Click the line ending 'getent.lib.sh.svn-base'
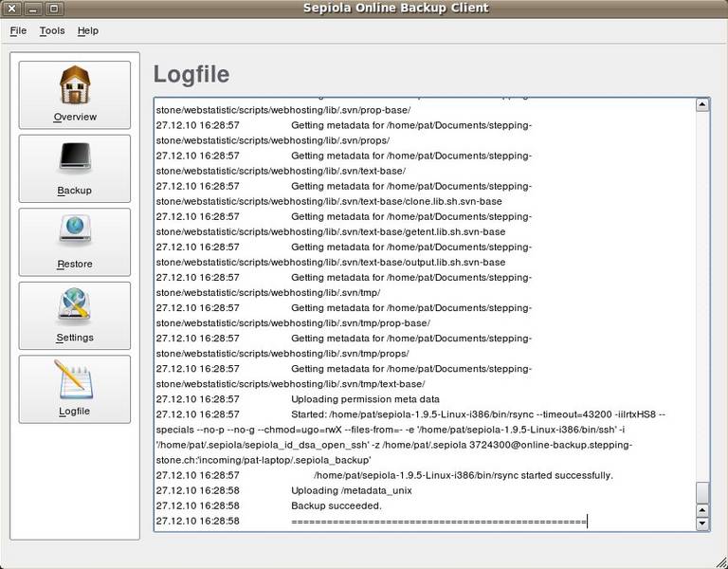The height and width of the screenshot is (569, 728). tap(331, 231)
